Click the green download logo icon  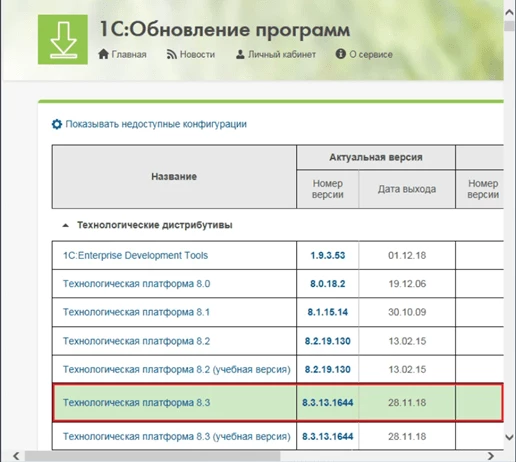[63, 39]
